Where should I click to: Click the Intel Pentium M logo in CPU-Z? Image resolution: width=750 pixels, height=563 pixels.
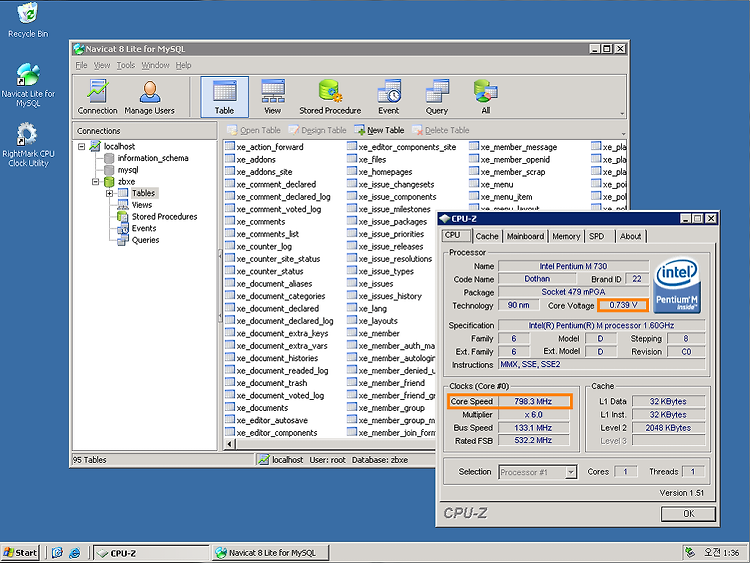pos(677,286)
